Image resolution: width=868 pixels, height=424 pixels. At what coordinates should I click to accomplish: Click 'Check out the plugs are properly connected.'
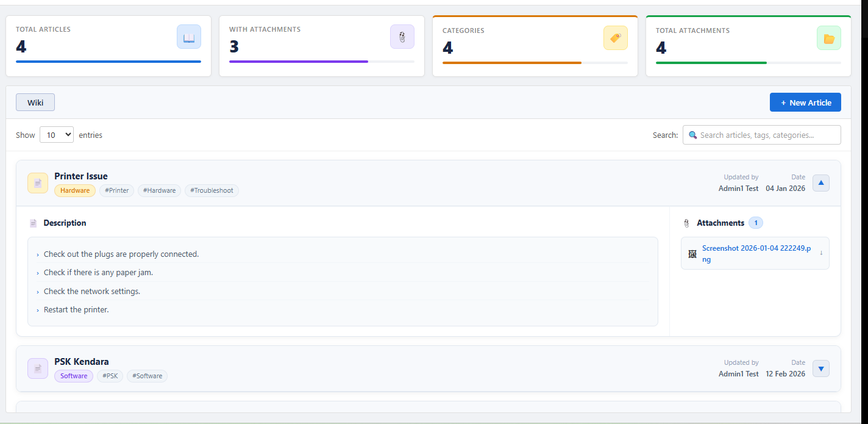tap(121, 254)
